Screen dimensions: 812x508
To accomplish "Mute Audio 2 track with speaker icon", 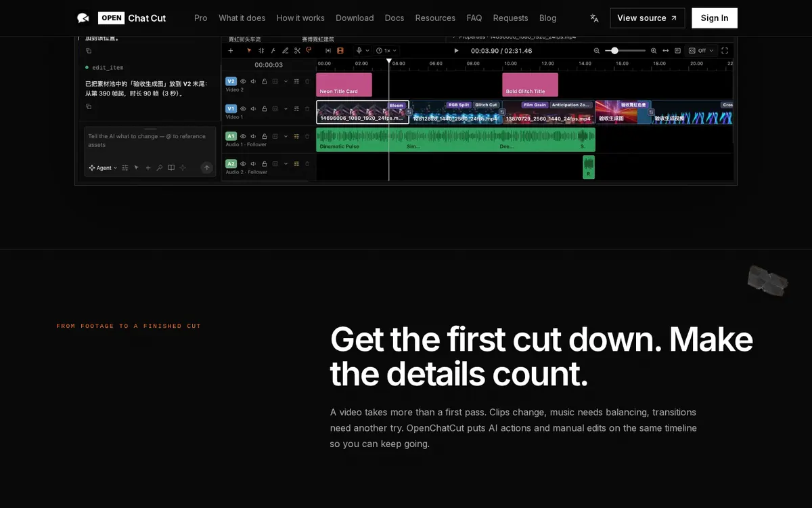I will (253, 164).
